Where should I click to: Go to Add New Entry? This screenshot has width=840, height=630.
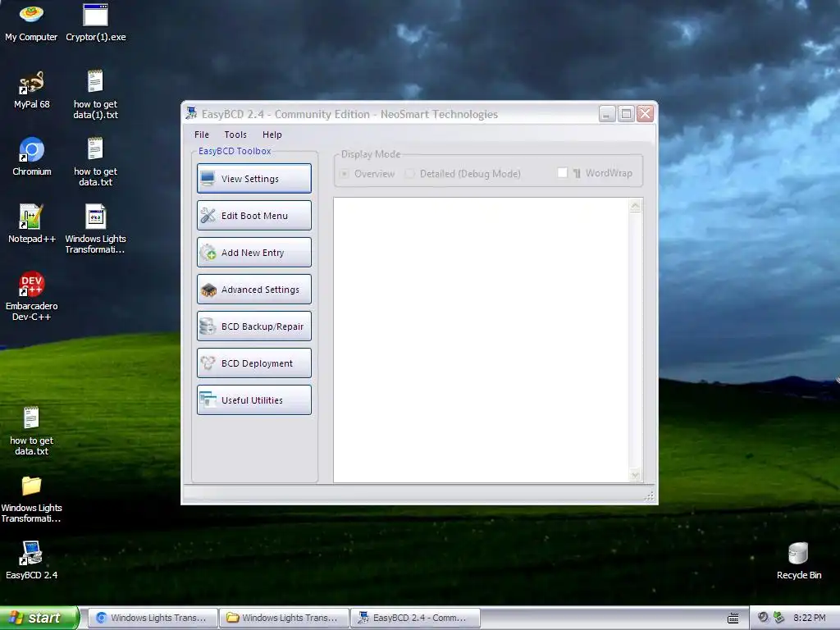(254, 253)
